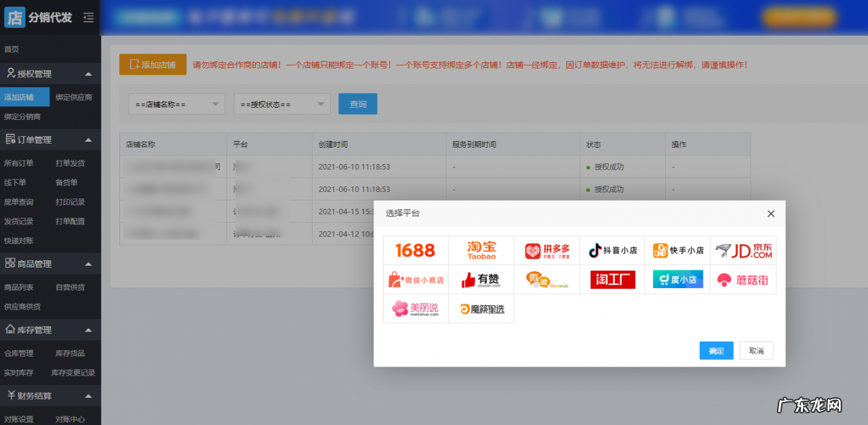This screenshot has width=868, height=425.
Task: Click the 添加店铺 button
Action: click(153, 64)
